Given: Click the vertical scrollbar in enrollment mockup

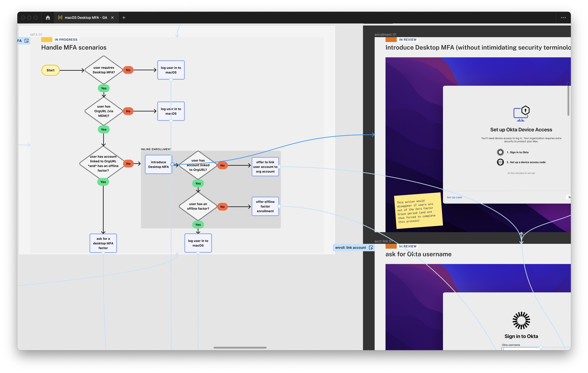Looking at the screenshot, I should pyautogui.click(x=568, y=99).
